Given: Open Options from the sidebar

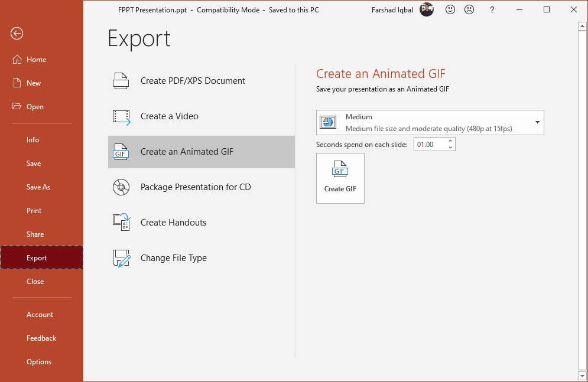Looking at the screenshot, I should [x=39, y=362].
